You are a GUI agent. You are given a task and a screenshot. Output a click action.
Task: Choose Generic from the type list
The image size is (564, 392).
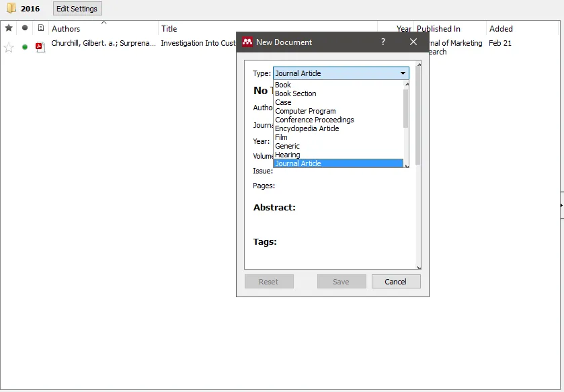pyautogui.click(x=287, y=146)
